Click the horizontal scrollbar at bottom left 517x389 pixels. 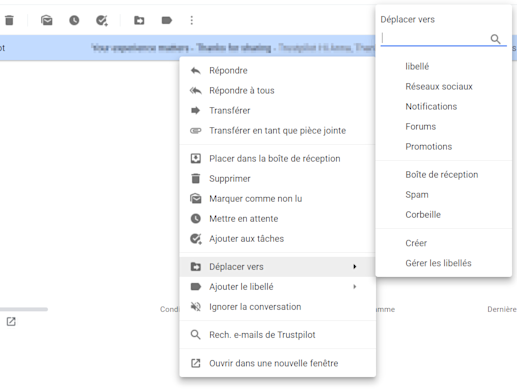(24, 309)
